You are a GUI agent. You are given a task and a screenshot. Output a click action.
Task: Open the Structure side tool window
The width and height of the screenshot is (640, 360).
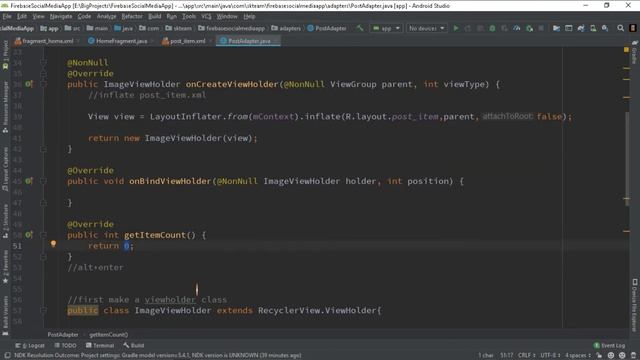point(5,221)
